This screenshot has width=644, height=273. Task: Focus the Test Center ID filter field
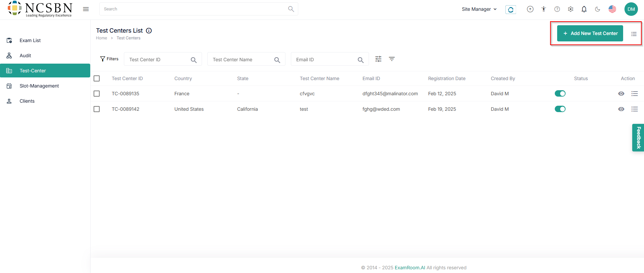tap(163, 59)
